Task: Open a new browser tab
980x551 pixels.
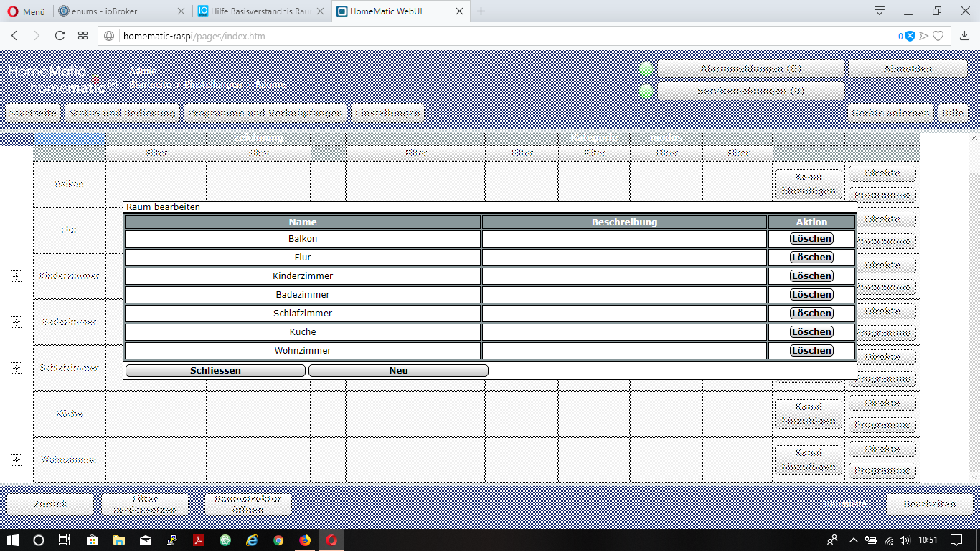Action: [x=481, y=11]
